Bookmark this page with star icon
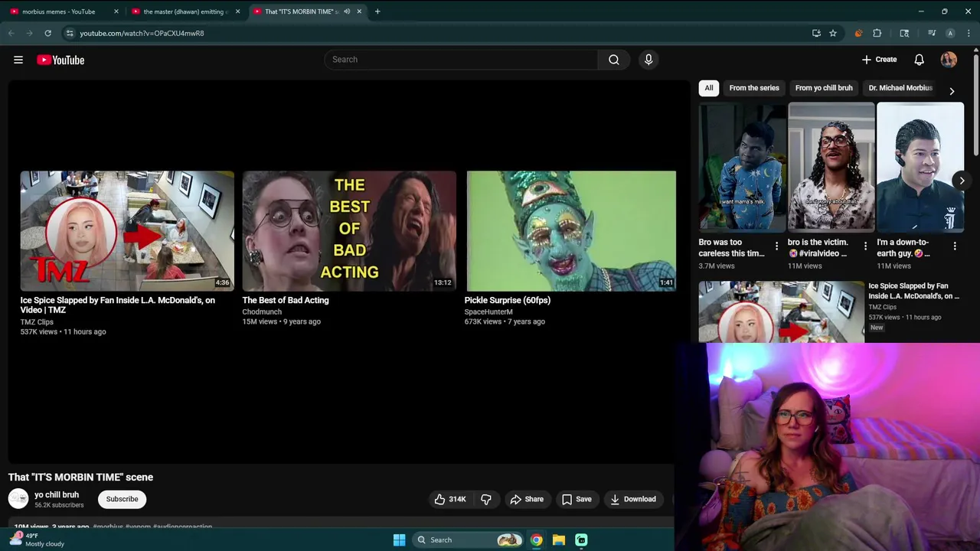The image size is (980, 551). tap(833, 34)
